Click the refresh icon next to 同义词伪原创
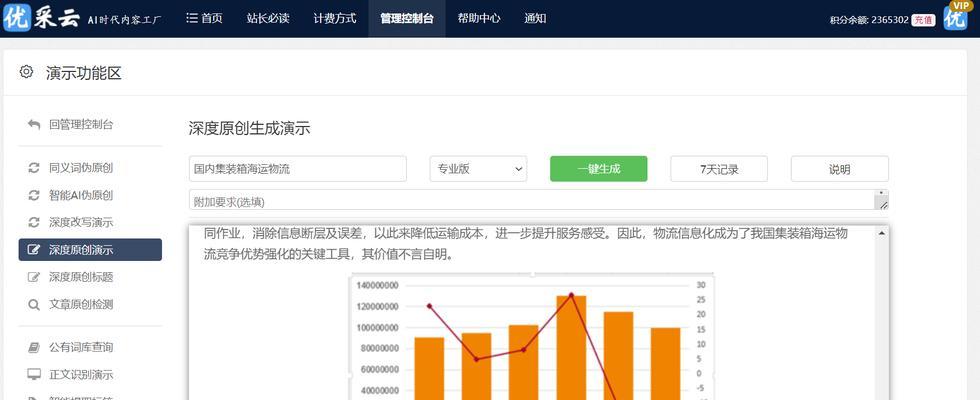 (34, 168)
